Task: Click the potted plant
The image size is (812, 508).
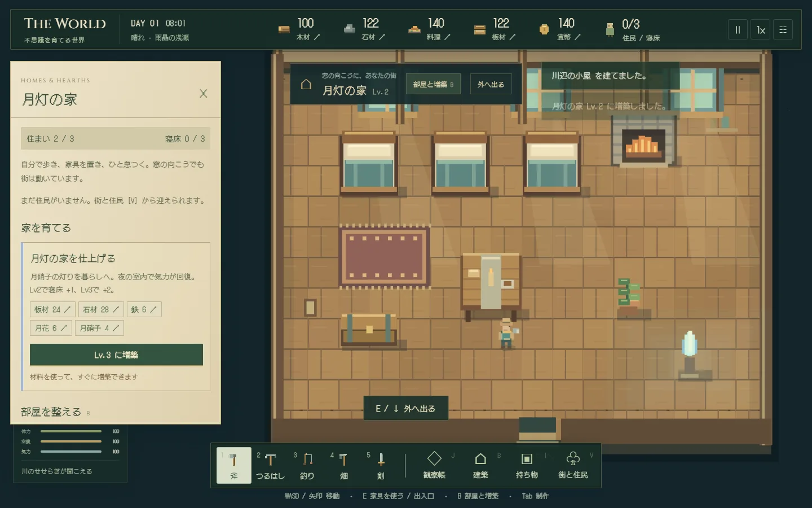Action: click(x=628, y=297)
